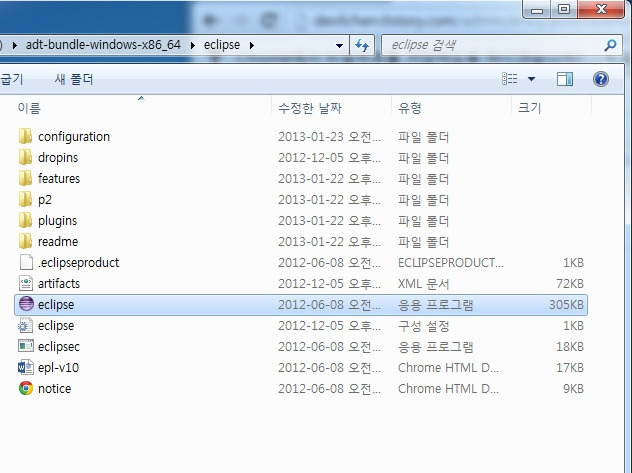Select the readme folder icon
The image size is (632, 473).
[x=25, y=241]
